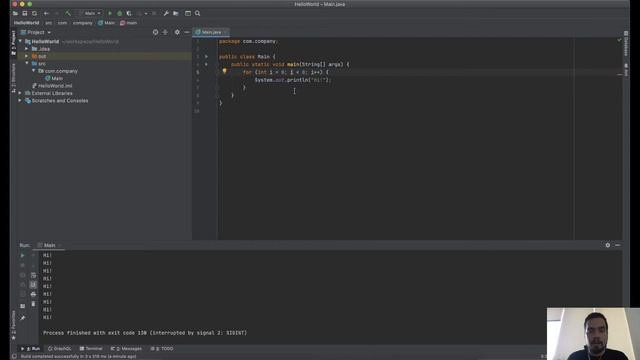640x360 pixels.
Task: Click the main method breadcrumb
Action: 129,23
